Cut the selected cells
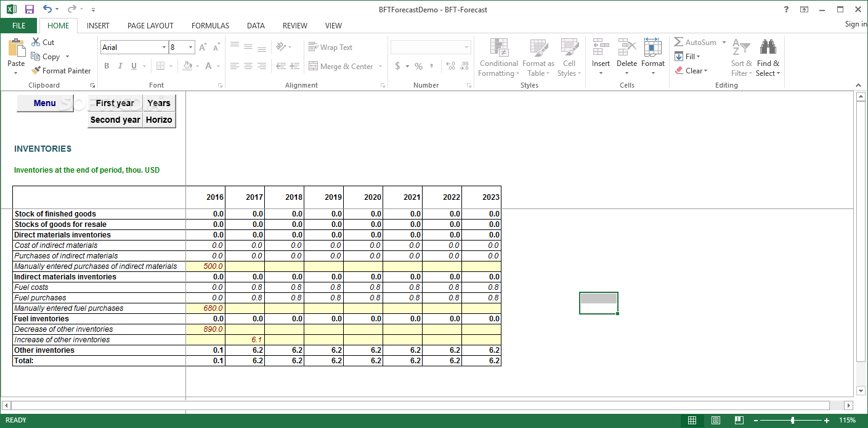Screen dimensions: 868x428 43,42
